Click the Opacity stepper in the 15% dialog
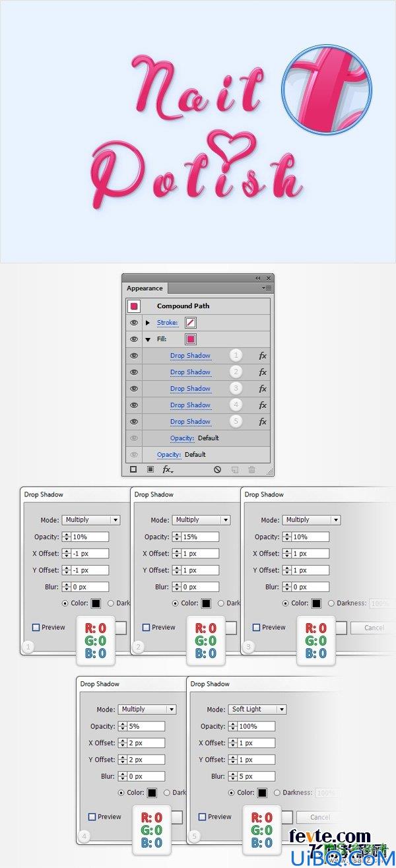The image size is (396, 868). tap(177, 537)
